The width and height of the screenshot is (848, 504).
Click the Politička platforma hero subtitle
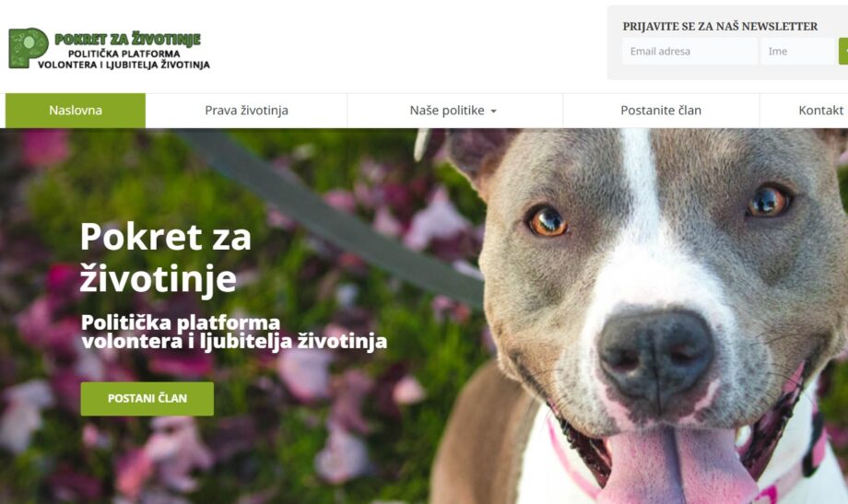(x=234, y=332)
